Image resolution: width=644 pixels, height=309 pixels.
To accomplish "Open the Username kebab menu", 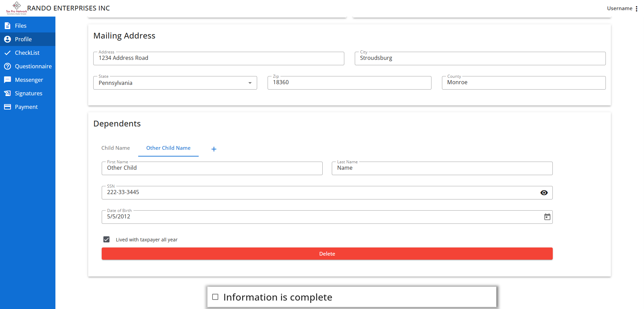I will click(637, 8).
